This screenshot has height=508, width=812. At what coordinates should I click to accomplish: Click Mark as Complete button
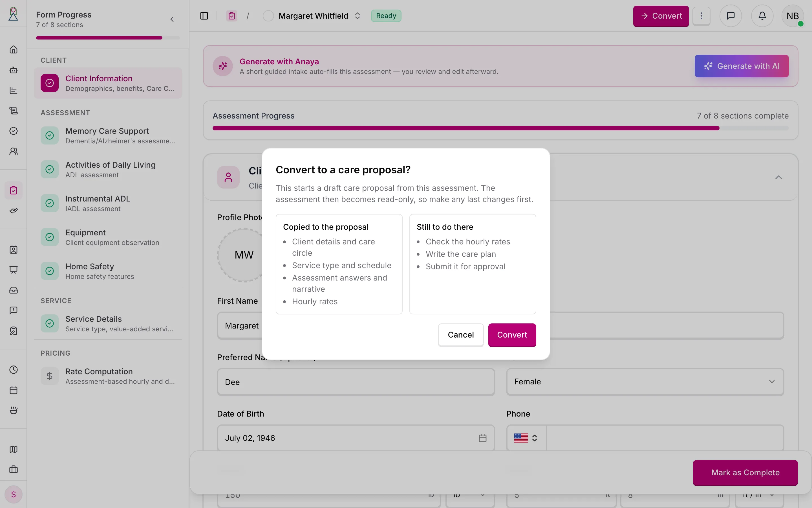pos(745,473)
